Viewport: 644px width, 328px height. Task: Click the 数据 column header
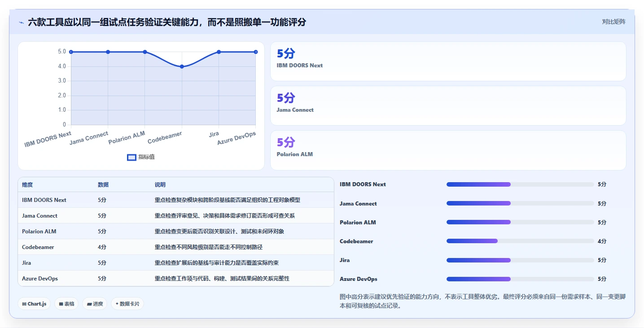click(x=103, y=185)
